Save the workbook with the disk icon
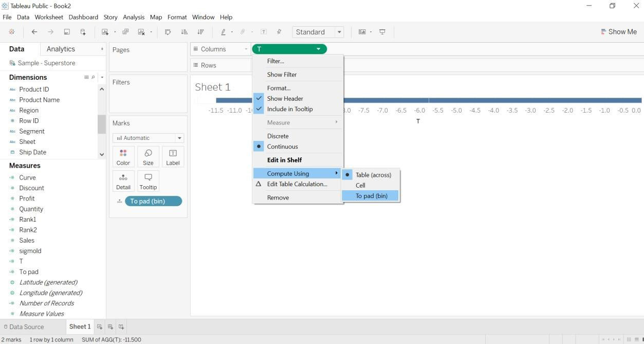644x344 pixels. click(67, 32)
